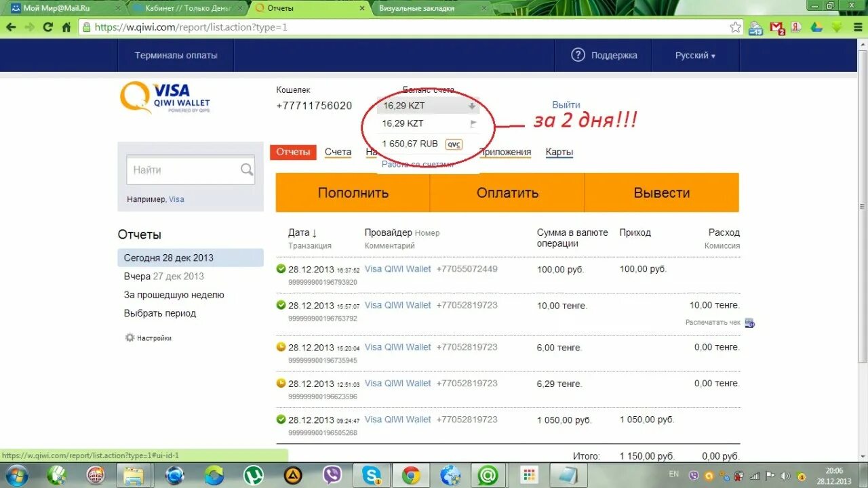Open Skype from the taskbar

[x=372, y=476]
